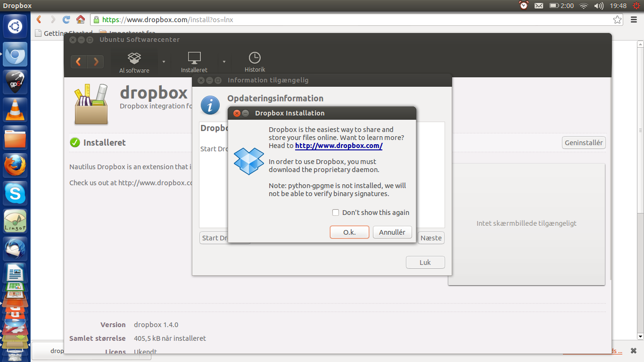
Task: Launch Thunderbird mail from the launcher
Action: coord(15,249)
